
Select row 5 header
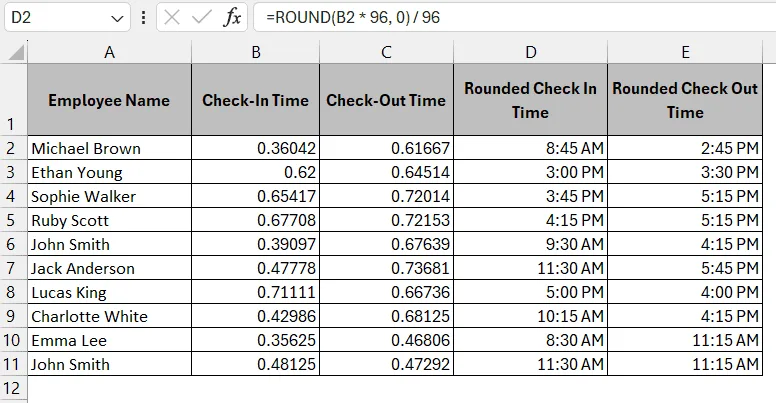coord(13,220)
